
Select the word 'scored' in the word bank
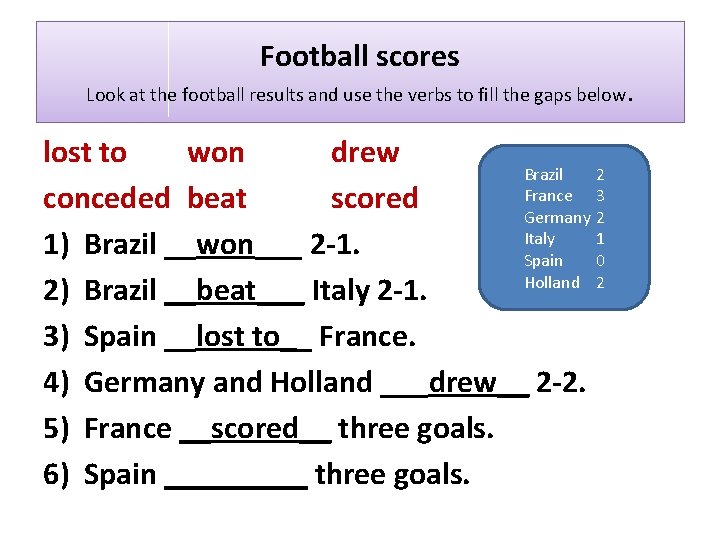(x=374, y=198)
